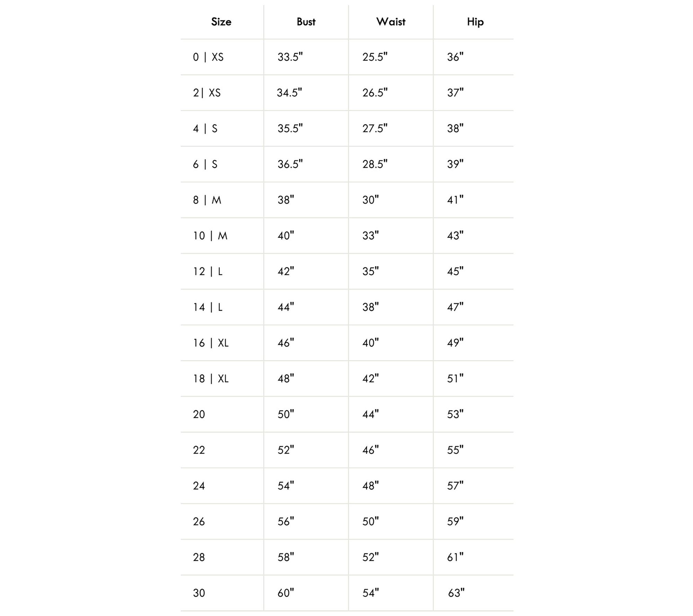Click the Size column header

click(221, 22)
